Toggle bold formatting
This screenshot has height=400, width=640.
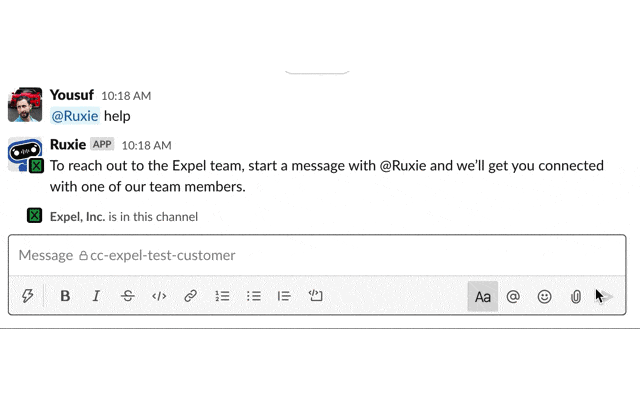(x=65, y=296)
